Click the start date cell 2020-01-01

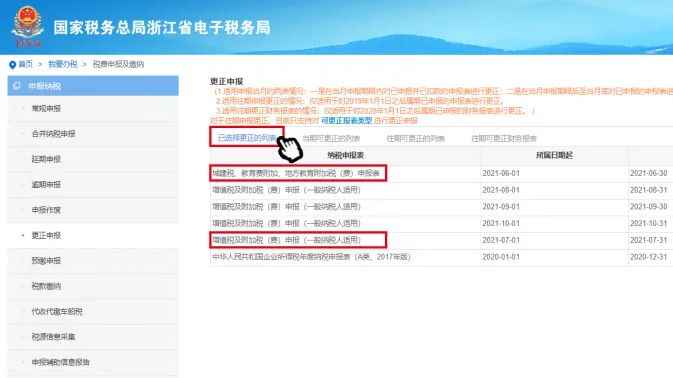point(501,257)
